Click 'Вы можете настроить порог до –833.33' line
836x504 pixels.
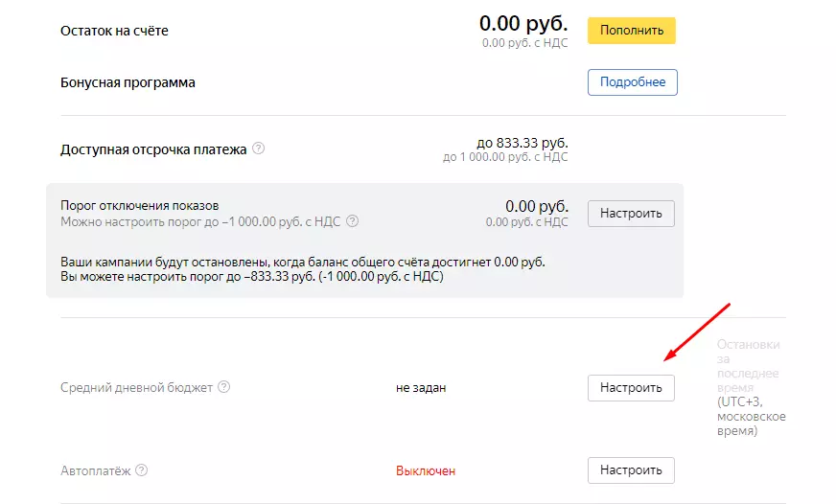click(251, 277)
